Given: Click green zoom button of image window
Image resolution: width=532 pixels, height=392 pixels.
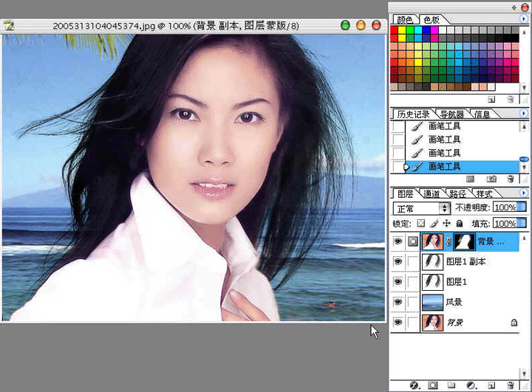Looking at the screenshot, I should click(345, 25).
